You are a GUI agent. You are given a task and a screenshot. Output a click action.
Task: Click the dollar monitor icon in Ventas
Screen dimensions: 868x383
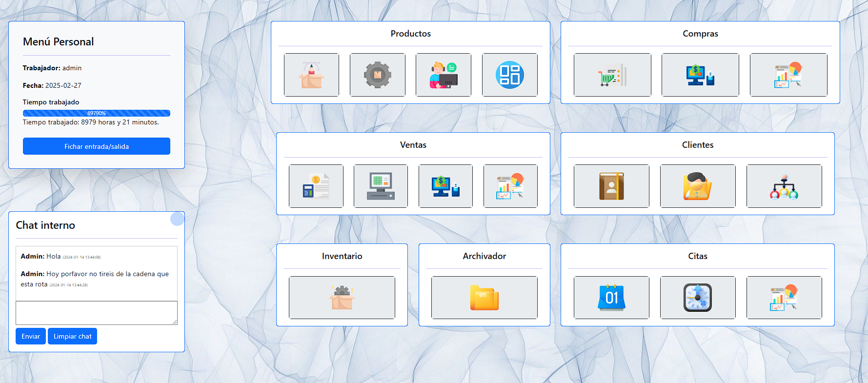pyautogui.click(x=445, y=186)
